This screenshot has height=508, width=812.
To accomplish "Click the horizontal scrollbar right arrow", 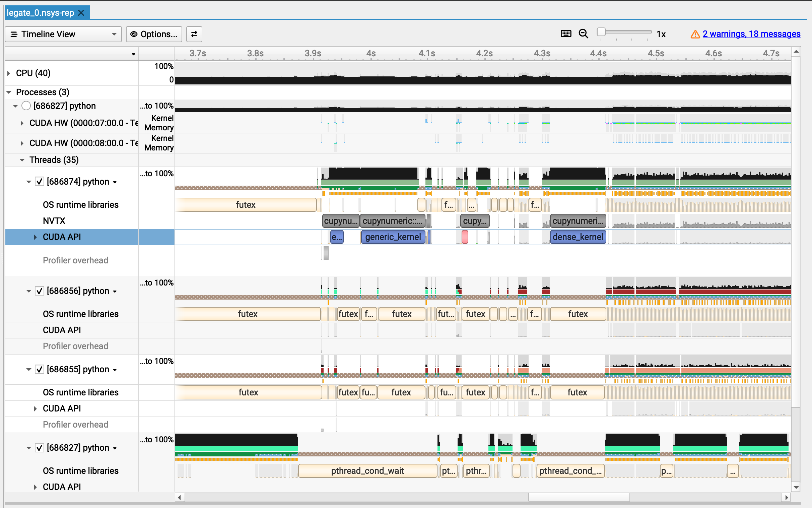I will (x=786, y=497).
